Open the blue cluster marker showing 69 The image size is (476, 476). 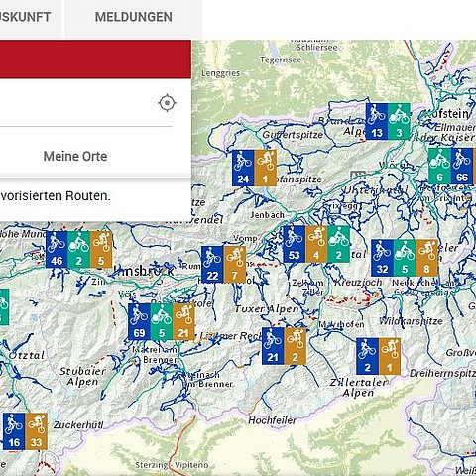[139, 322]
